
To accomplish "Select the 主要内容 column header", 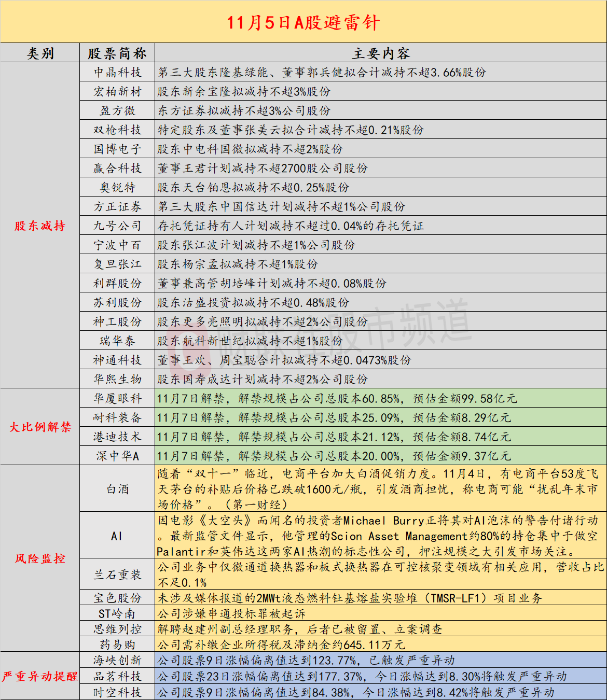I will click(381, 53).
